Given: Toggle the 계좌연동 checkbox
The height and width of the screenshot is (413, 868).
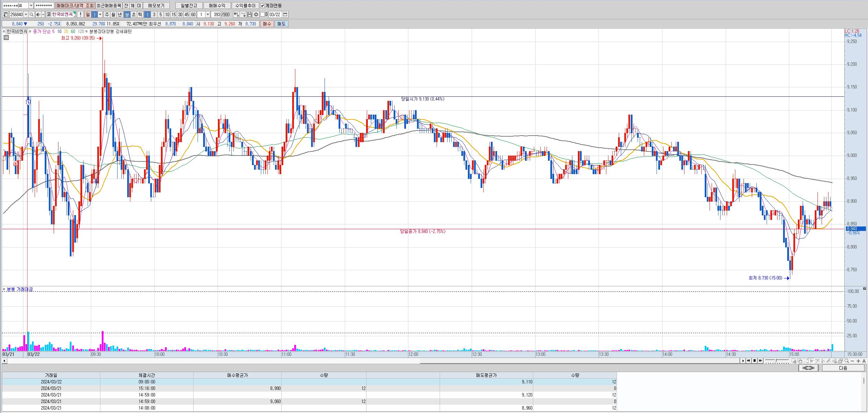Looking at the screenshot, I should coord(263,6).
